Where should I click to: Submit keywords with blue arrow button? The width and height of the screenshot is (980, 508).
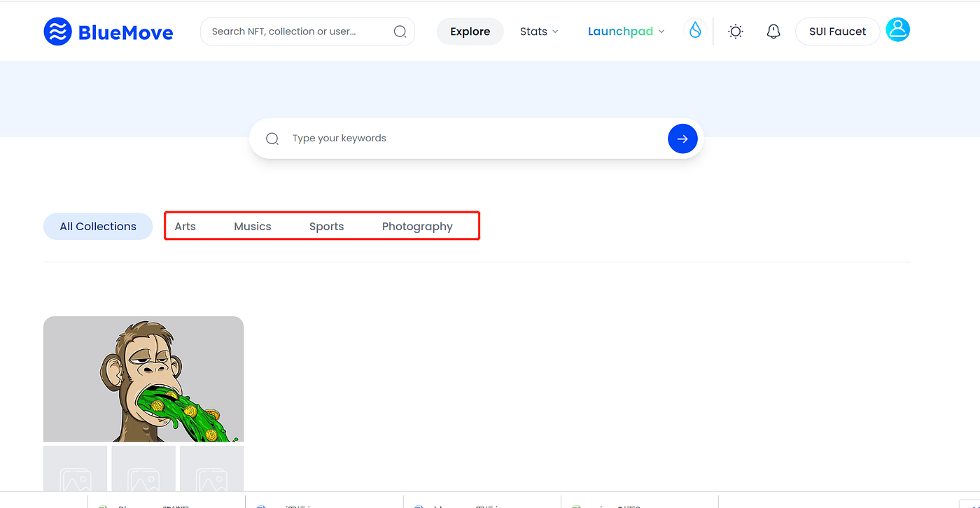[682, 139]
